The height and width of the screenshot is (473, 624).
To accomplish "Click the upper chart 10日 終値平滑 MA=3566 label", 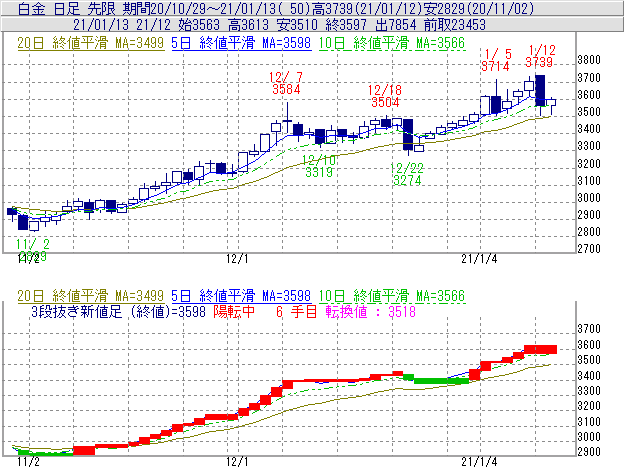I will [x=392, y=43].
